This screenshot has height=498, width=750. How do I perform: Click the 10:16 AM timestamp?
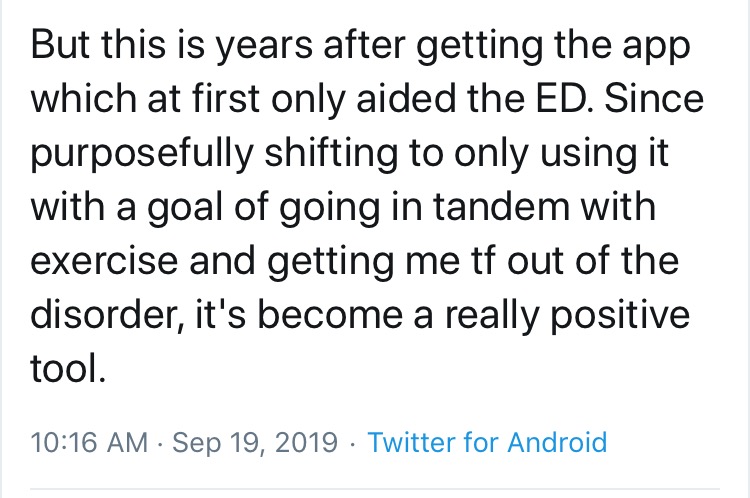pos(89,442)
